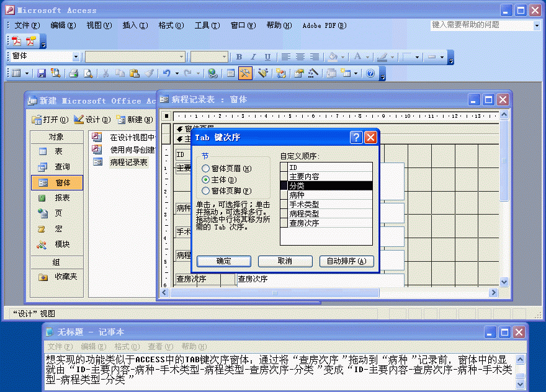The image size is (546, 392).
Task: Click row selector beside 查房次序
Action: [284, 223]
